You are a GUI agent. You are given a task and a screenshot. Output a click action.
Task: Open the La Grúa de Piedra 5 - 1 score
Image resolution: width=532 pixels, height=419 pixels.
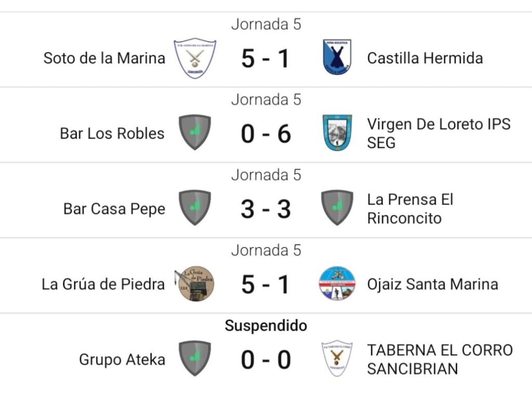coord(265,285)
